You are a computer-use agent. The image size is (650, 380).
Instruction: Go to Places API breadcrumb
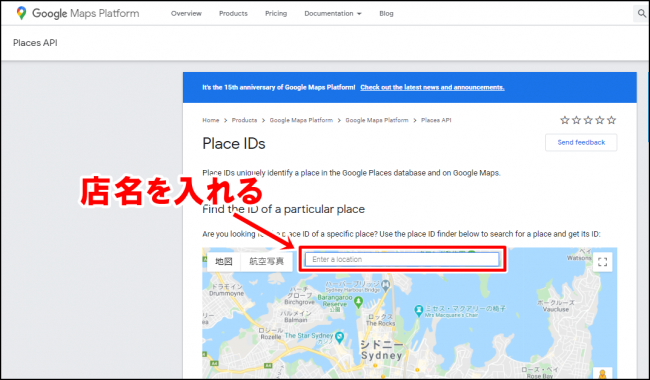436,120
